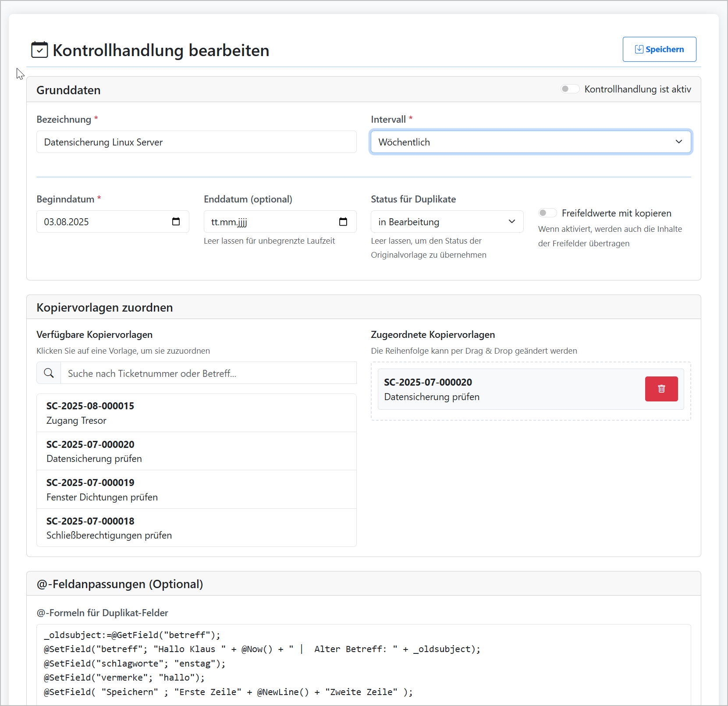Toggle 'Kontrollhandlung ist aktiv' switch
This screenshot has width=728, height=706.
(x=570, y=89)
